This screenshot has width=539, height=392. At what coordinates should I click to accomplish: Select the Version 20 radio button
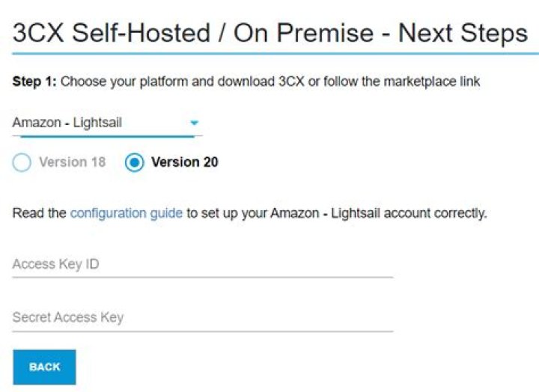click(135, 162)
